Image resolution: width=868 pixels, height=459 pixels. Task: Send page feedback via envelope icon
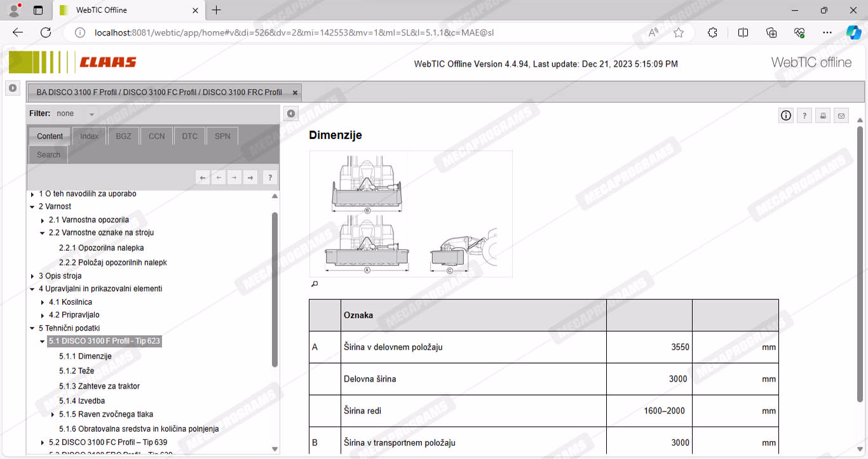pyautogui.click(x=841, y=116)
